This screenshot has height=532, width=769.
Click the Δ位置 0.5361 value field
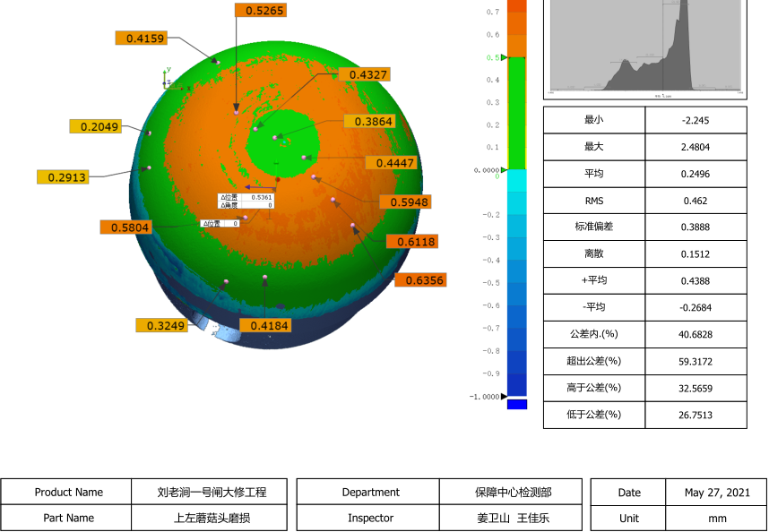260,197
